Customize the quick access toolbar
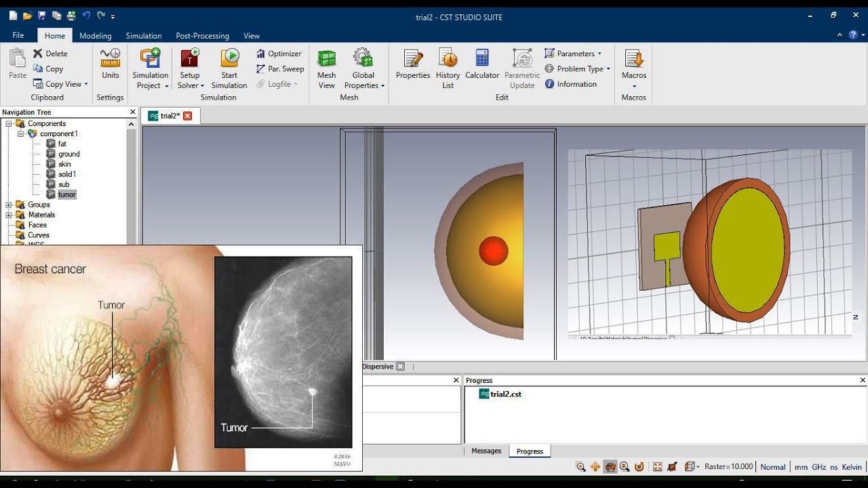Screen dimensions: 868x488 point(113,16)
